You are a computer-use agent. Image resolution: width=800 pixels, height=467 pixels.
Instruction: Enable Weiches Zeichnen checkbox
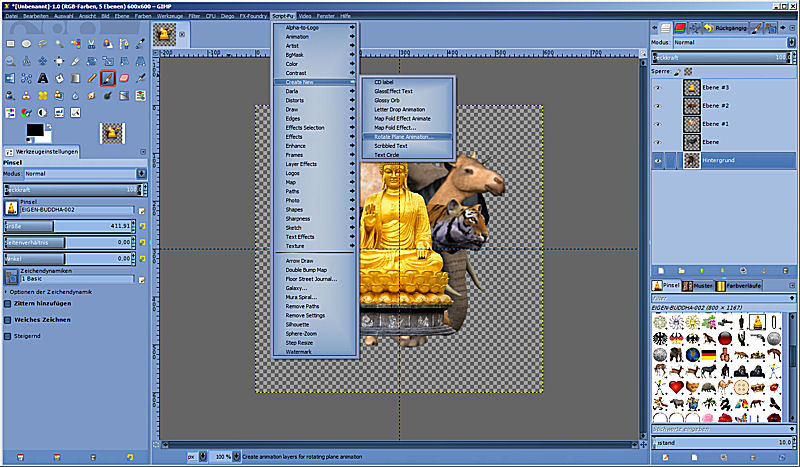tap(8, 320)
